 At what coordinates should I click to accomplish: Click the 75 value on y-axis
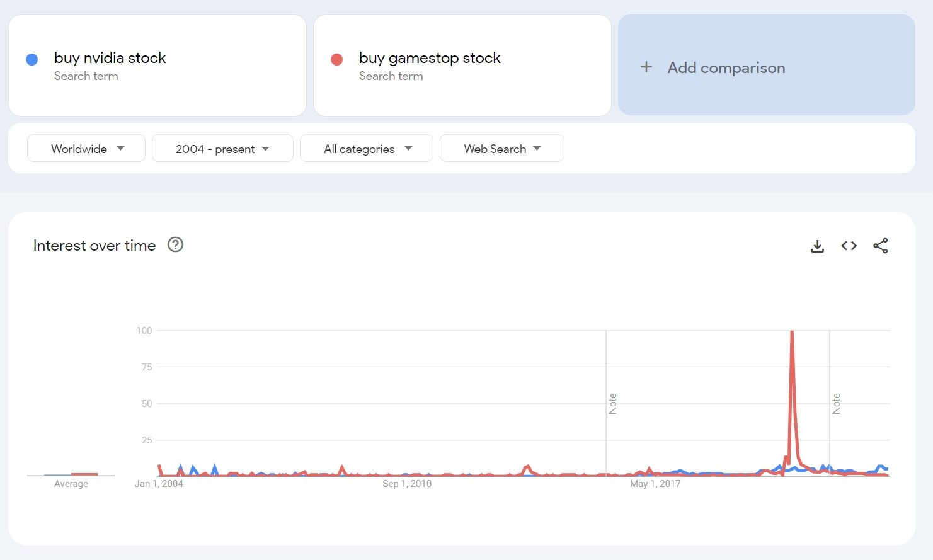point(147,367)
